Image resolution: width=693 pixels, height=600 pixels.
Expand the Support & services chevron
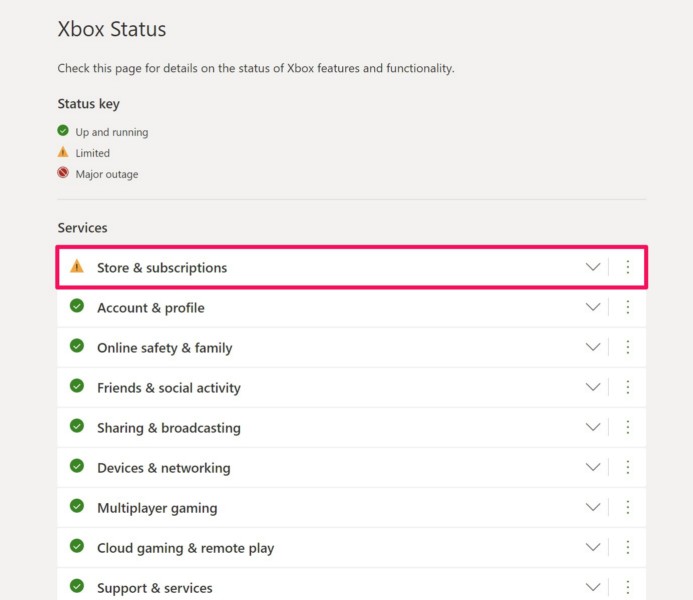pyautogui.click(x=593, y=587)
